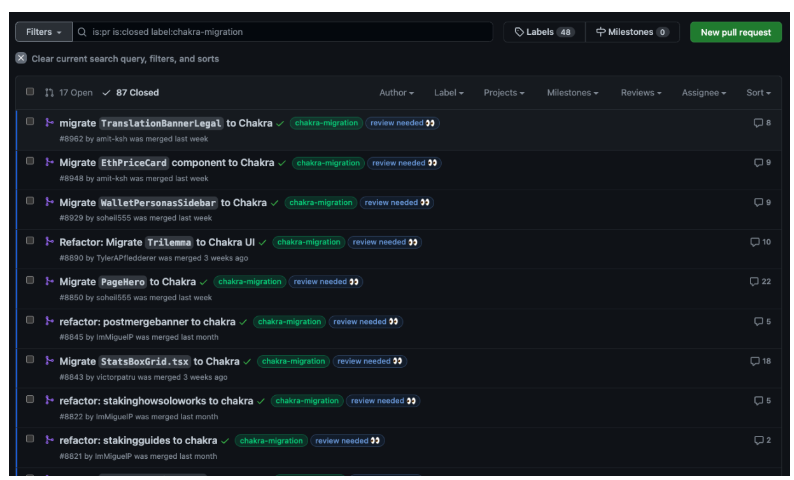Click the green check status on the EthPriceCard PR
794x480 pixels.
282,163
